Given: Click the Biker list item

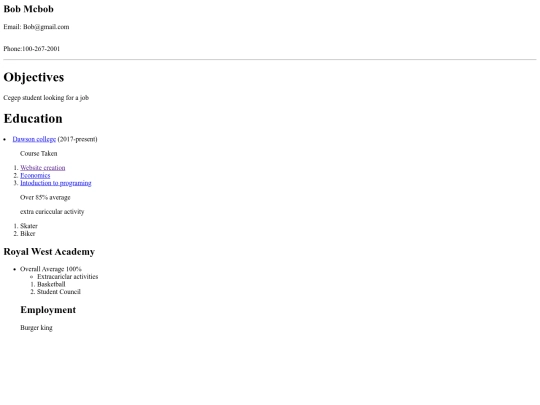Looking at the screenshot, I should pyautogui.click(x=28, y=233).
